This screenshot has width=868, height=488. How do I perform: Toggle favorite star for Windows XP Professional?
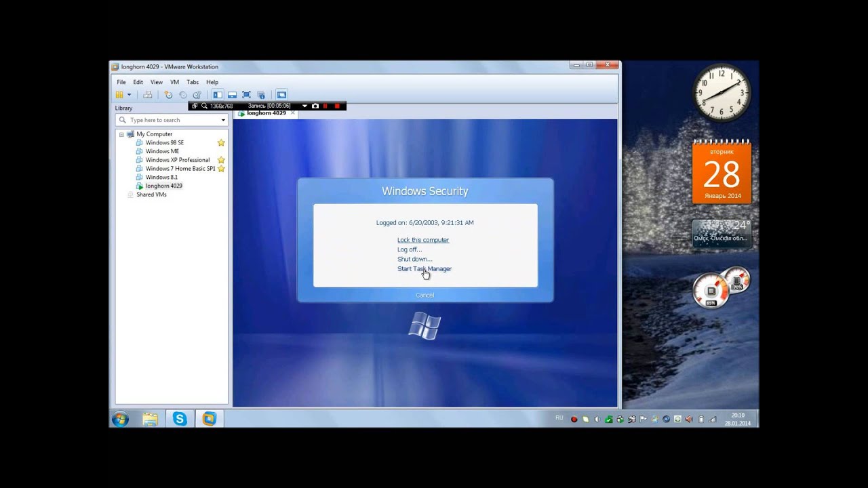[221, 160]
